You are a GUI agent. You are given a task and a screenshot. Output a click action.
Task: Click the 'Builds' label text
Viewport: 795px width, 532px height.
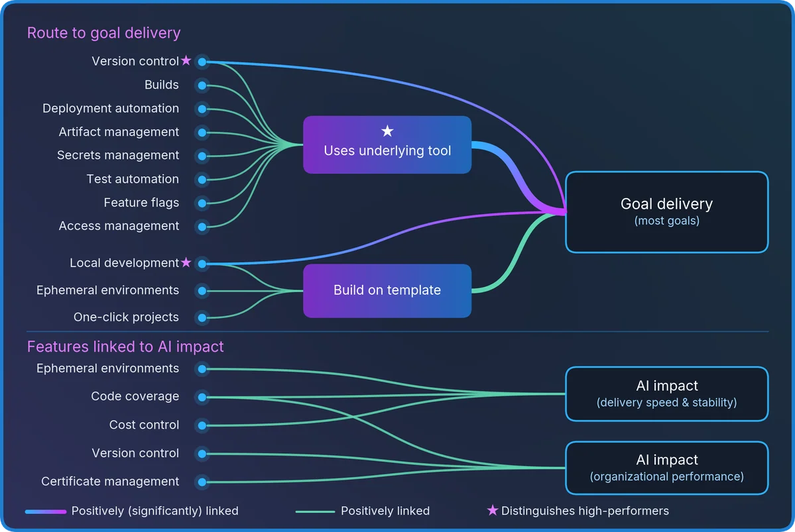(161, 85)
